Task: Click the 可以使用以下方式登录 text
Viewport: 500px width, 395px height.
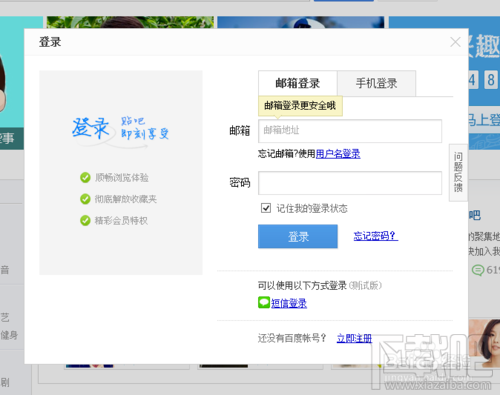Action: 302,285
